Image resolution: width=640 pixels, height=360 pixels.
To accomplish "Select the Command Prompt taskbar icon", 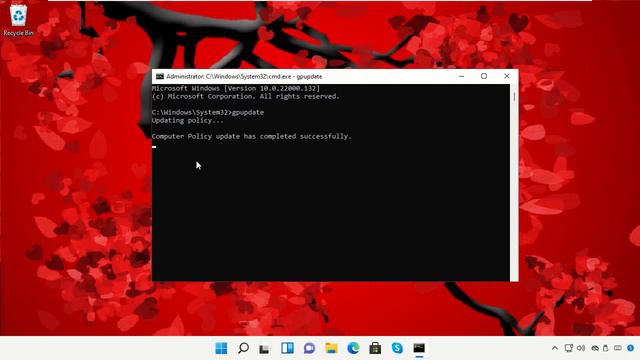I will pos(419,348).
